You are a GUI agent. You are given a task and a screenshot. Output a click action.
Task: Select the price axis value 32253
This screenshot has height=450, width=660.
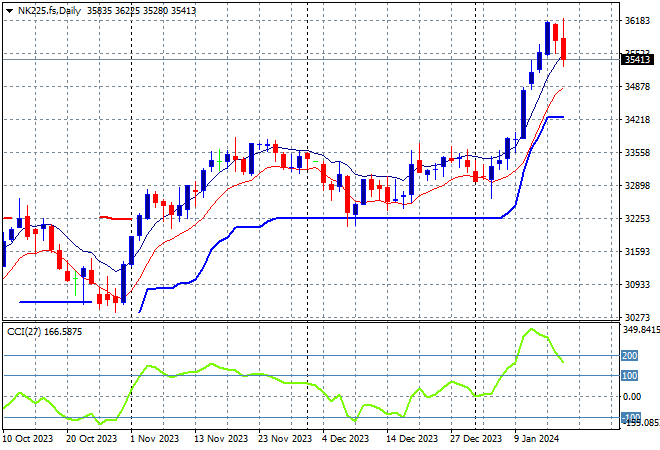click(637, 218)
